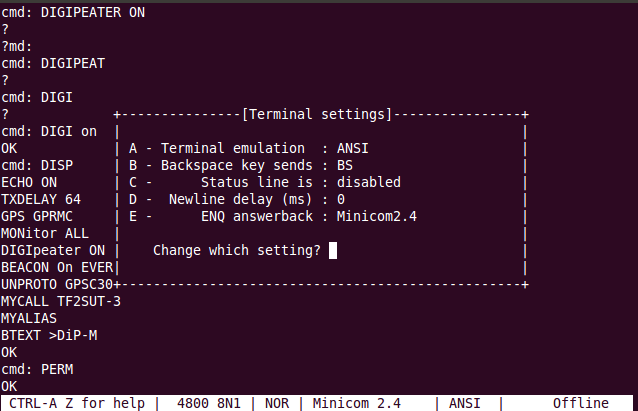This screenshot has height=411, width=638.
Task: Click the MYCALL TF2SUT-3 line
Action: tap(61, 302)
